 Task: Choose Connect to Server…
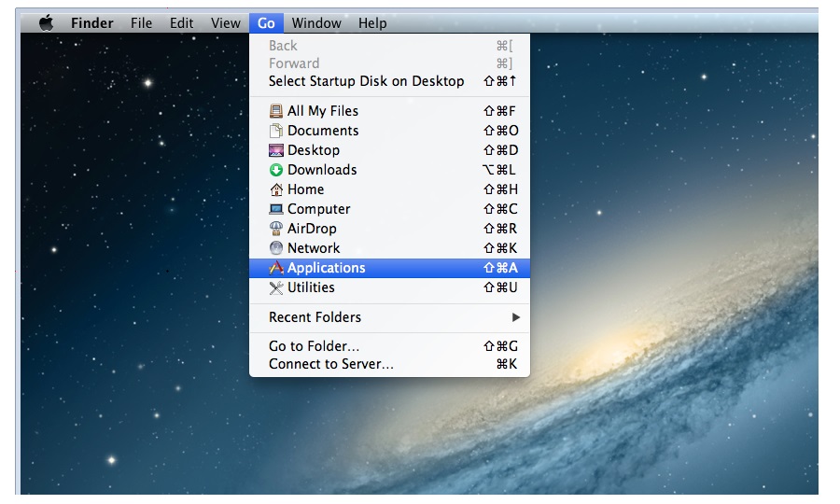[x=389, y=364]
